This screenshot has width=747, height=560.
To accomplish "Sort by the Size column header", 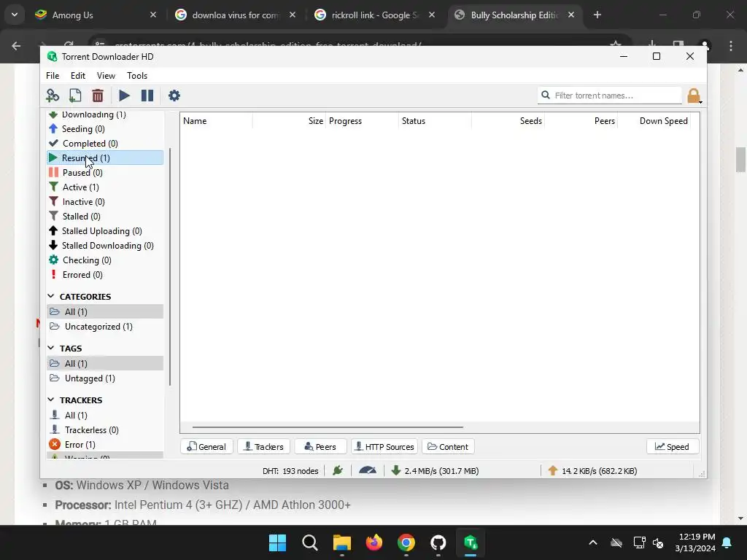I will pyautogui.click(x=289, y=121).
